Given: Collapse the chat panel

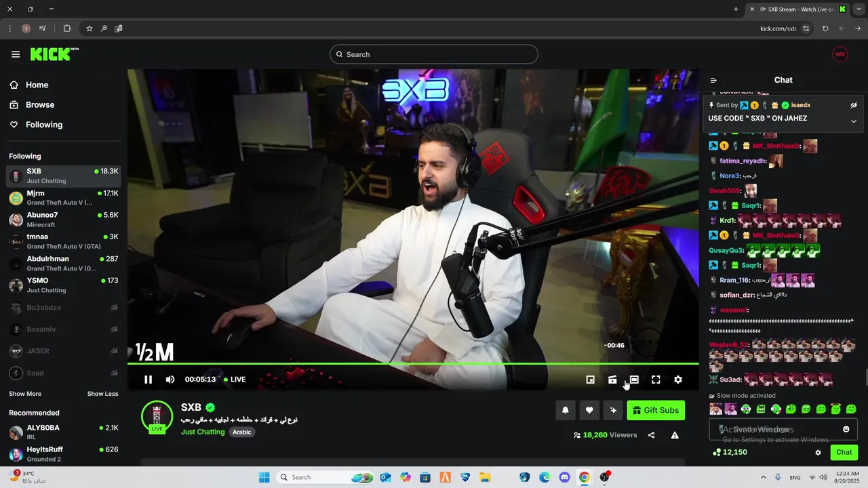Looking at the screenshot, I should point(713,80).
